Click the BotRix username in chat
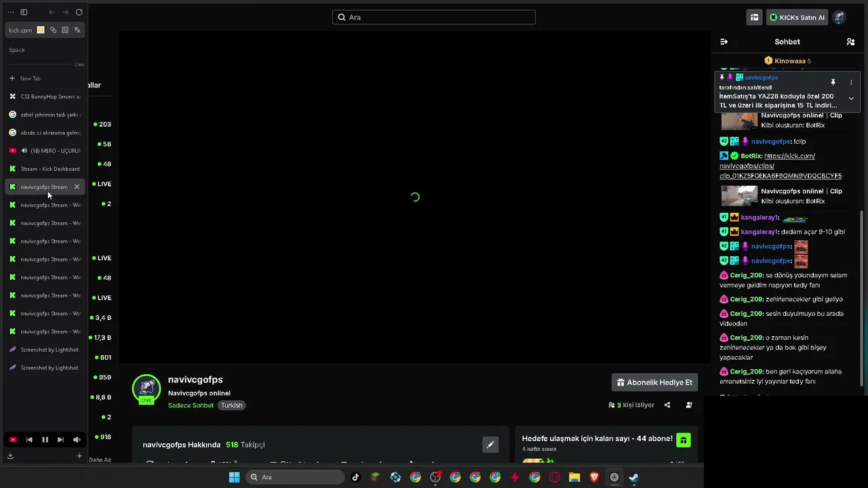This screenshot has width=868, height=488. (x=751, y=156)
